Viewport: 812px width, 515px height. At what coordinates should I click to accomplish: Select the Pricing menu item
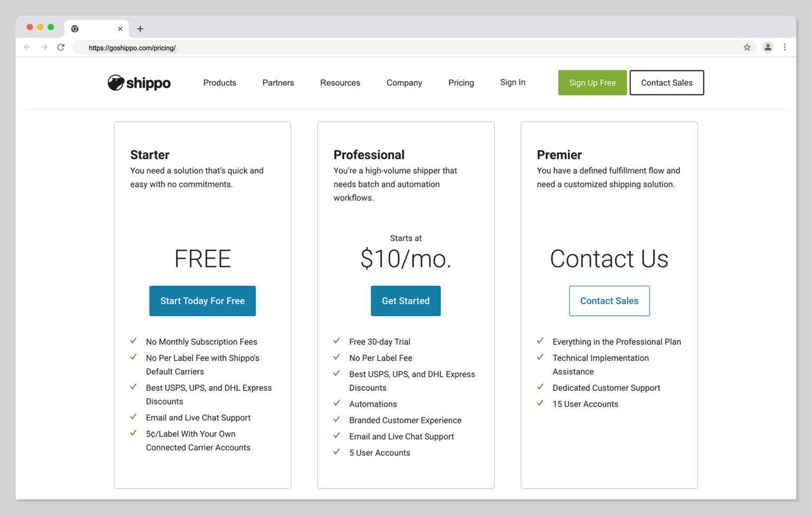click(x=460, y=82)
